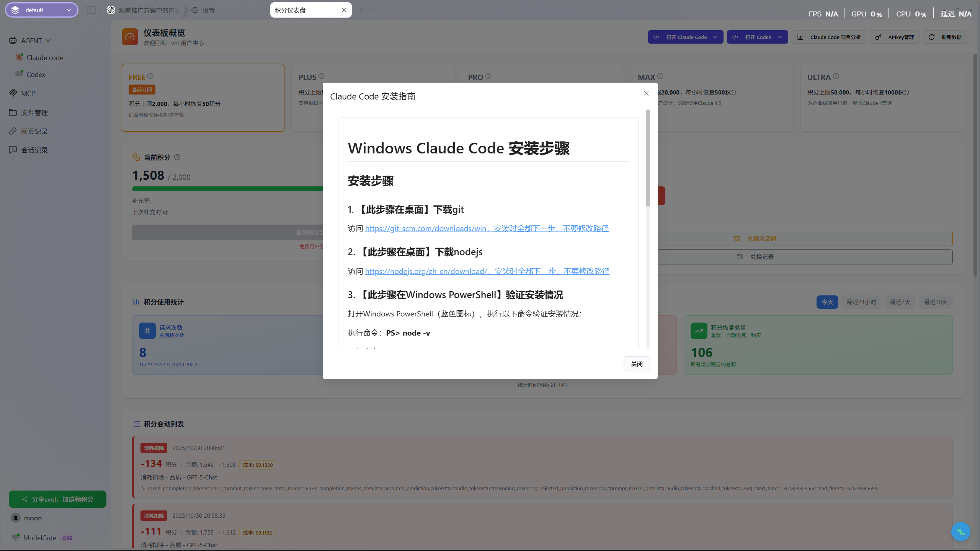Viewport: 980px width, 551px height.
Task: Expand the 打开 Claude Code dropdown
Action: coord(715,37)
